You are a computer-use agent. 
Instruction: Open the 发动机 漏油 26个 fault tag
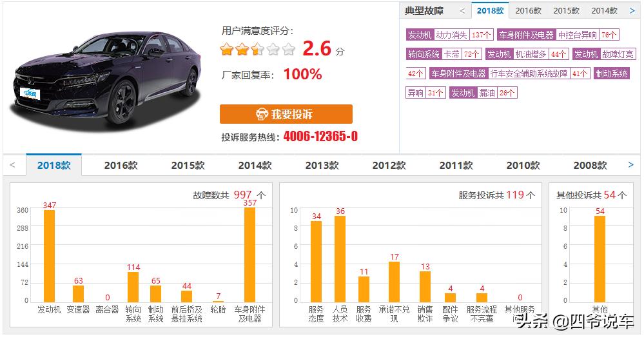[483, 93]
